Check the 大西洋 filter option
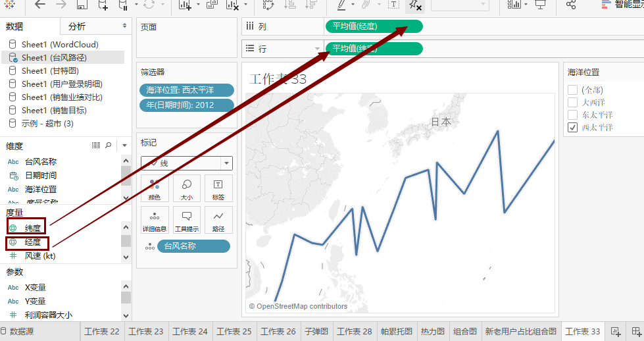644x341 pixels. (572, 102)
